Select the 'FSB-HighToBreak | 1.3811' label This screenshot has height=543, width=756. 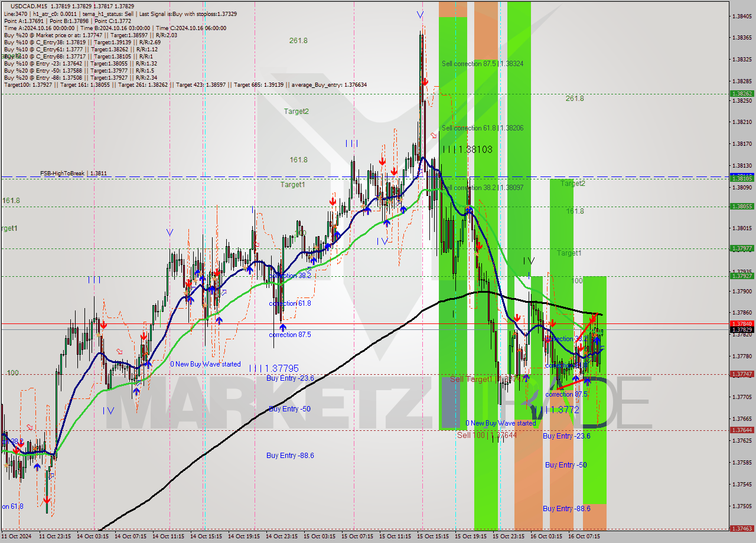point(74,174)
